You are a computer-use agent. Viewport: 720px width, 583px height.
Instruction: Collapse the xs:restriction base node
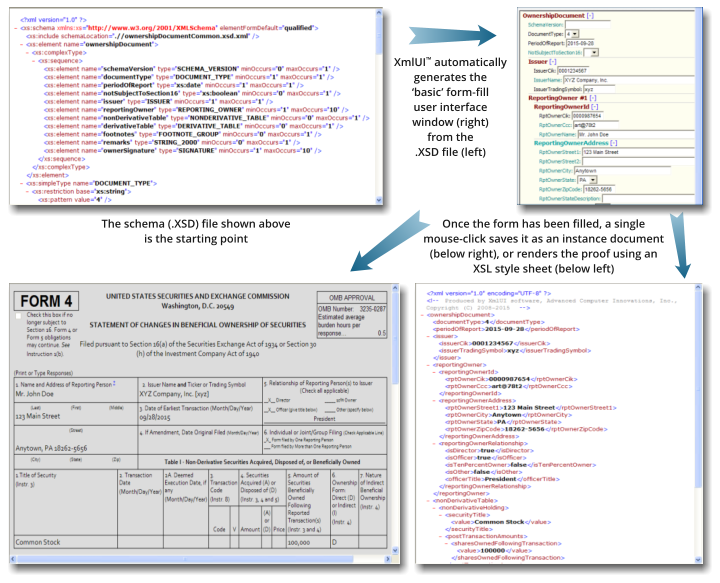(x=28, y=191)
